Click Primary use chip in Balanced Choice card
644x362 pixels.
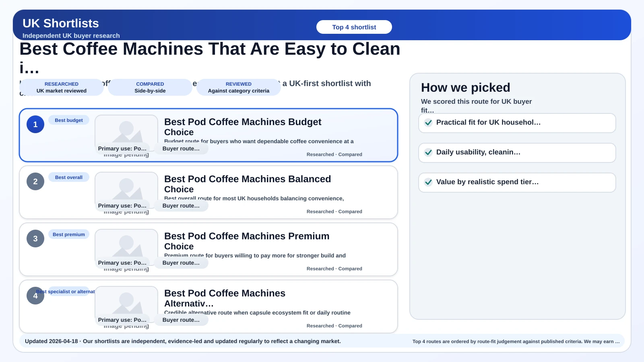tap(122, 206)
